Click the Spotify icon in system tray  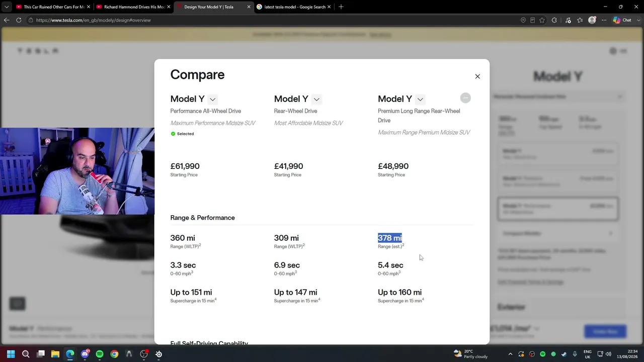point(542,354)
